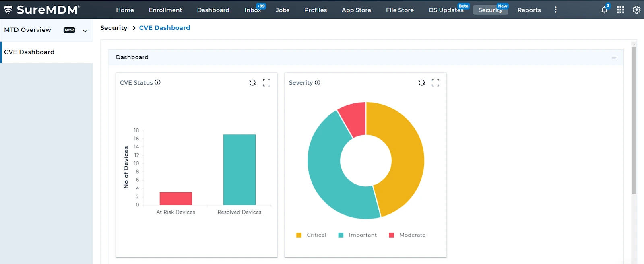Toggle Moderate legend swatch
Viewport: 644px width, 264px height.
391,235
